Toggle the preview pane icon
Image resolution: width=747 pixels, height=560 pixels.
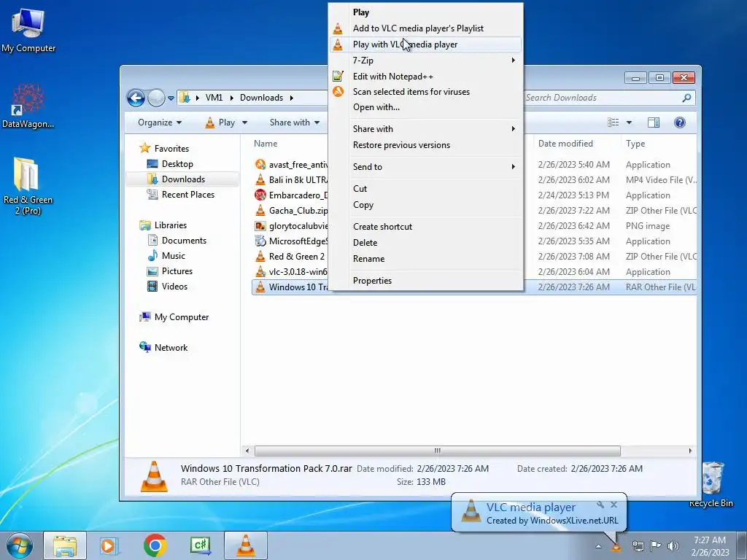coord(654,122)
